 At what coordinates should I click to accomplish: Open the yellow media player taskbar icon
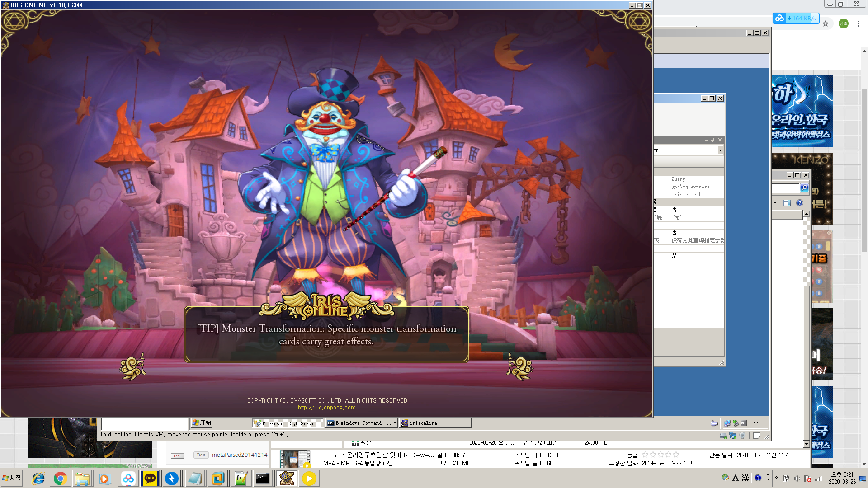(x=309, y=479)
